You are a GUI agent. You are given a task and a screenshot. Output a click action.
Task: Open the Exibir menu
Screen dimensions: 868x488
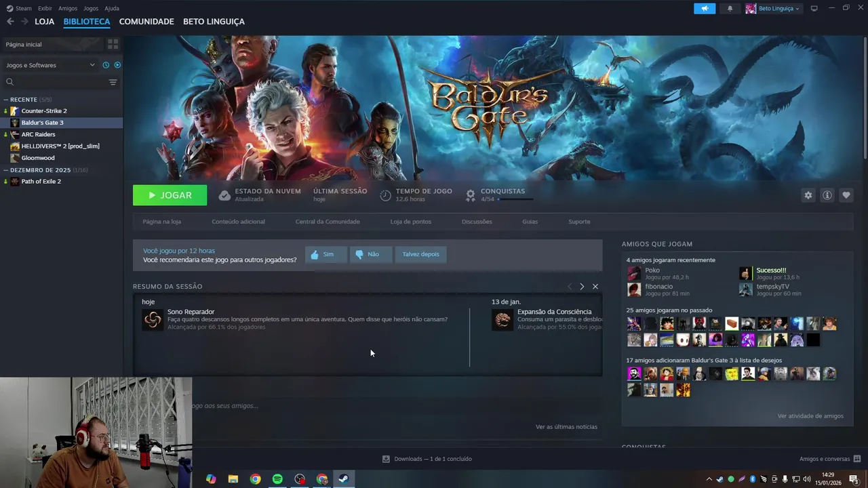point(45,8)
